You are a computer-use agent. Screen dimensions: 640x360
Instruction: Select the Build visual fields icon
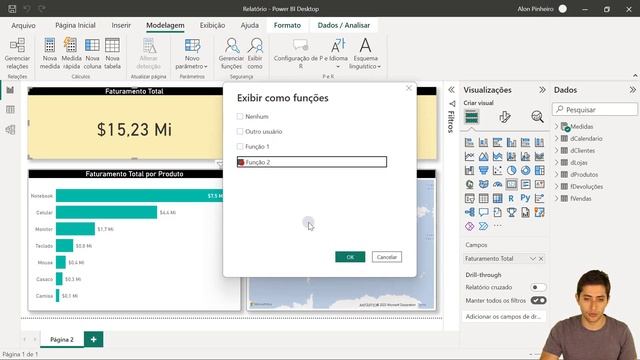click(471, 118)
